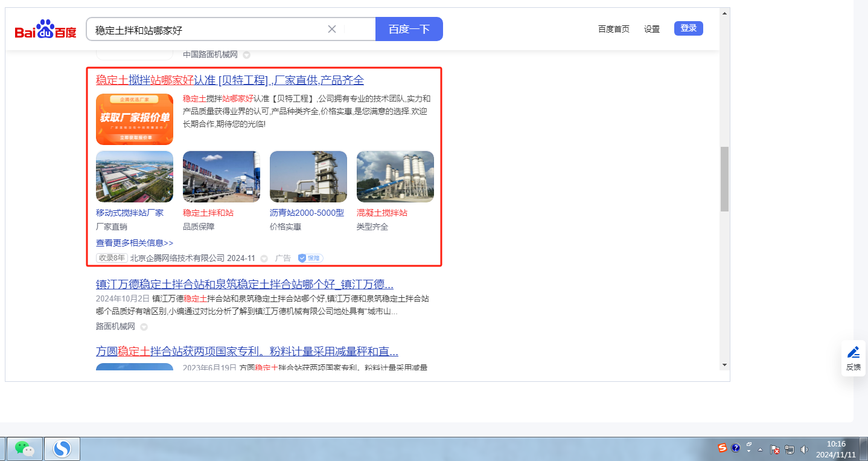Open the volume speaker tray icon

pyautogui.click(x=804, y=450)
